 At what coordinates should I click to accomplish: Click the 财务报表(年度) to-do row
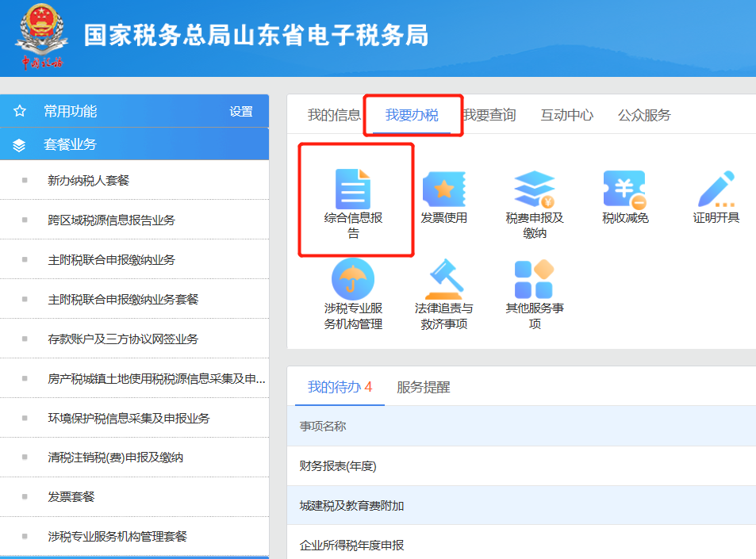pyautogui.click(x=522, y=466)
